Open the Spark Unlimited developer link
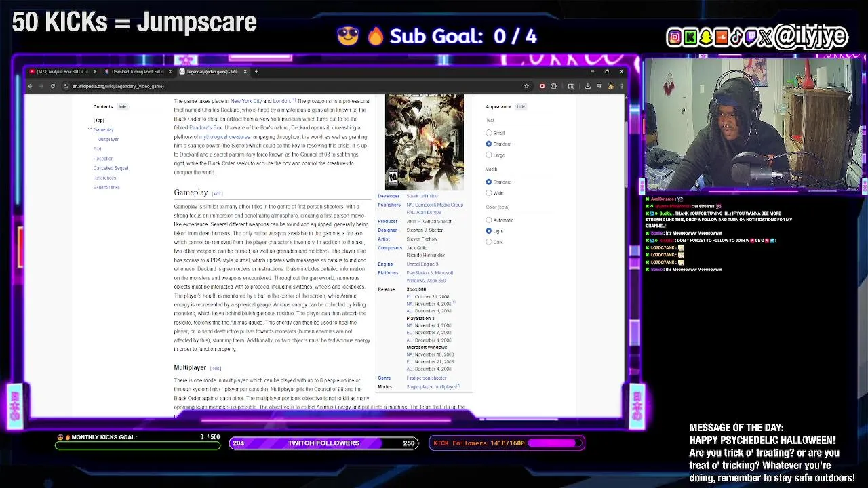The image size is (868, 488). click(x=422, y=196)
